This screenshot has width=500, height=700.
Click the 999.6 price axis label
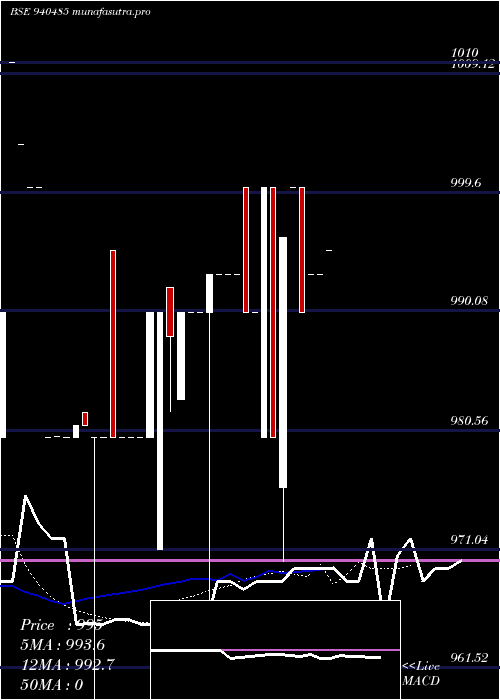pyautogui.click(x=466, y=183)
